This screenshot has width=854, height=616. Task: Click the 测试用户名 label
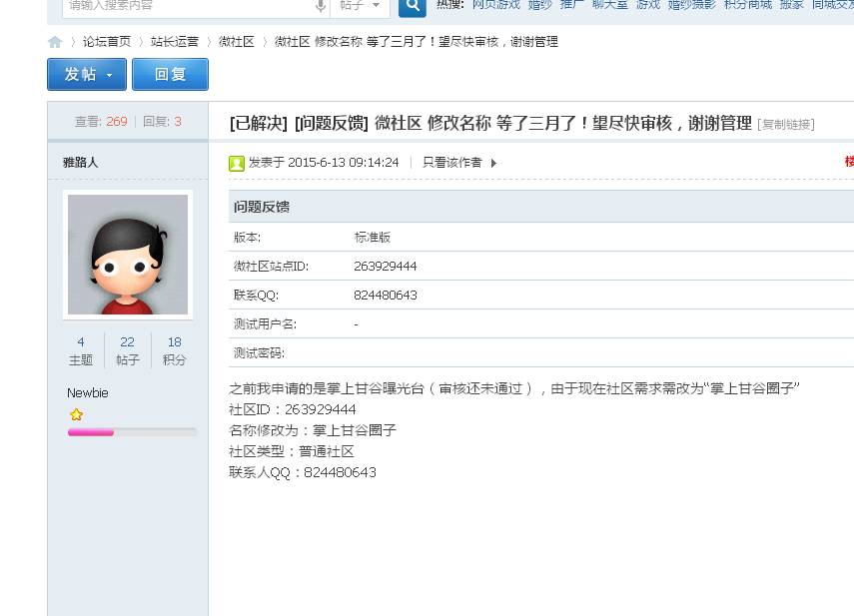click(x=266, y=324)
